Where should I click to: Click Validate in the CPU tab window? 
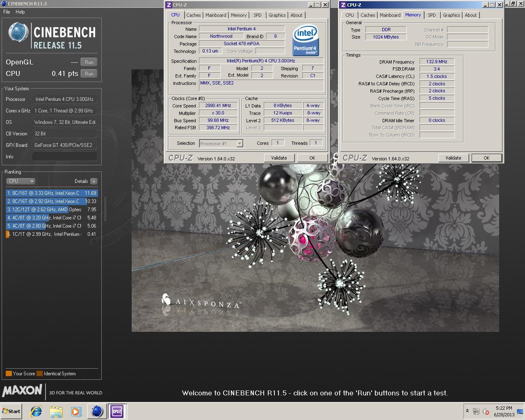point(279,158)
